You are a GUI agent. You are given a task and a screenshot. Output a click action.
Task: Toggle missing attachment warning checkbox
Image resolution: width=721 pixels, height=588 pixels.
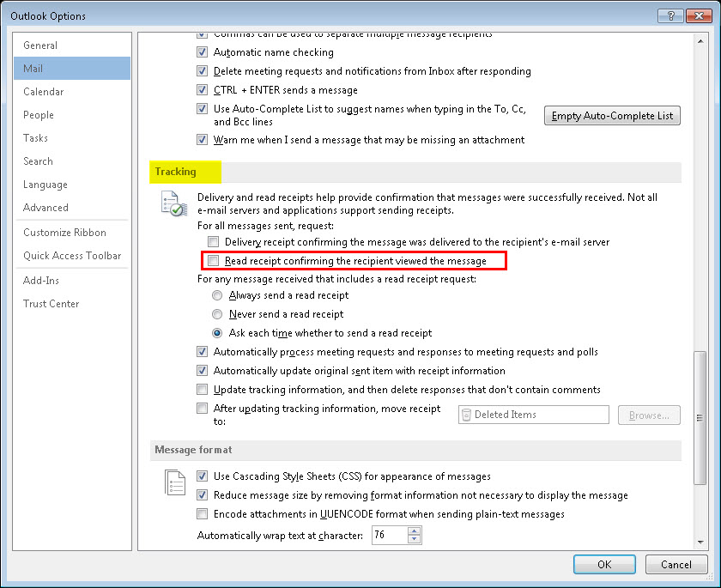(202, 139)
